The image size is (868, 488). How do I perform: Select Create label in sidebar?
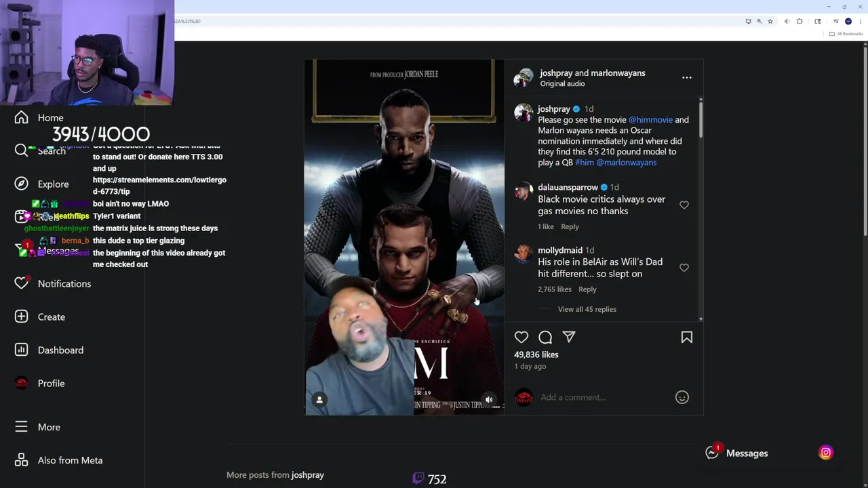pos(52,317)
